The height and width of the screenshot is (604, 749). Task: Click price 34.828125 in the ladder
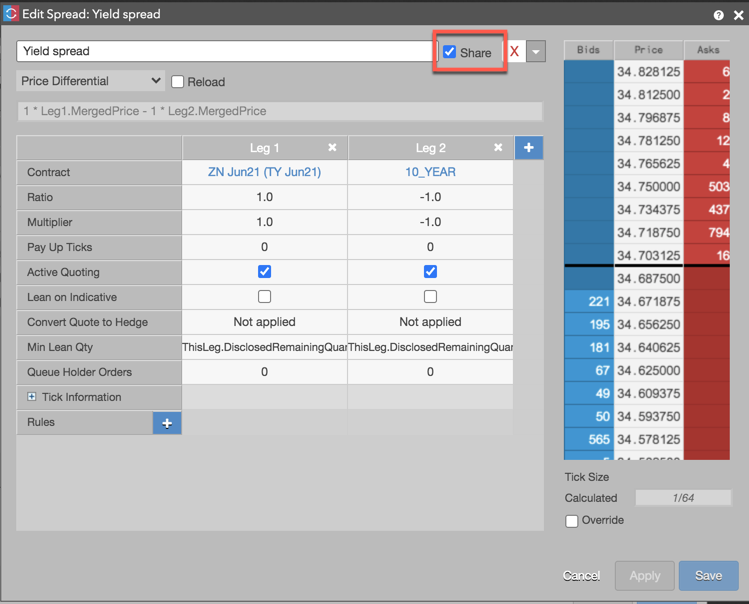tap(649, 72)
